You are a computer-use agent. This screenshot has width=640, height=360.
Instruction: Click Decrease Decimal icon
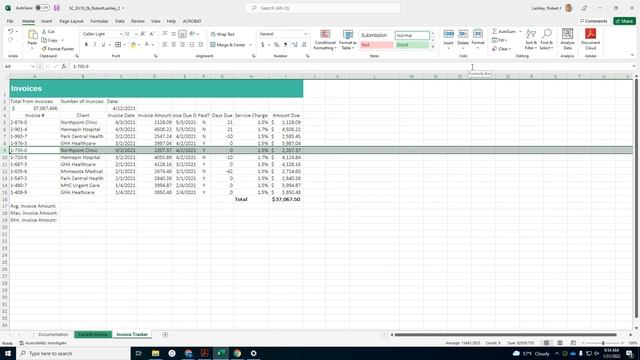pyautogui.click(x=304, y=44)
